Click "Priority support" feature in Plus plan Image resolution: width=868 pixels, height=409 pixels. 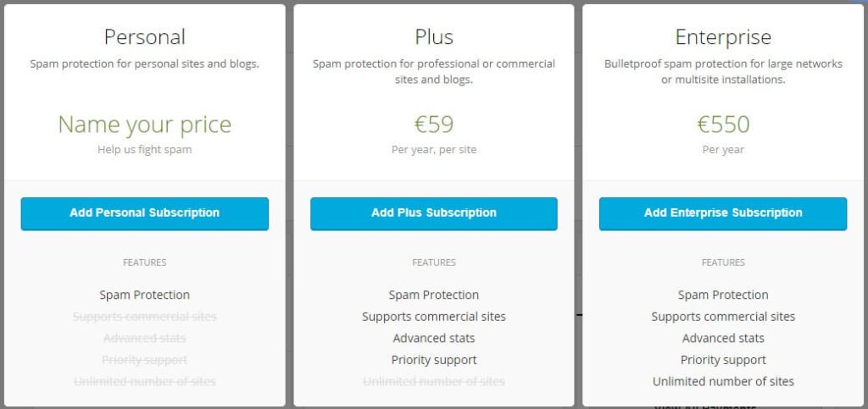pos(433,360)
